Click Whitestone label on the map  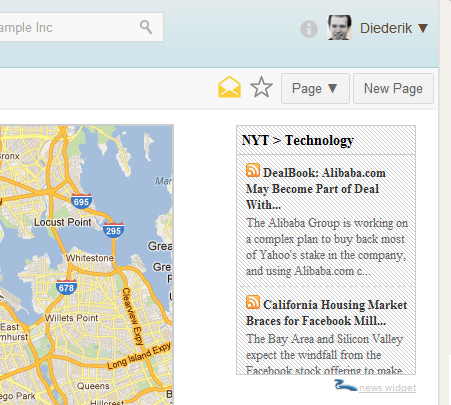click(x=90, y=258)
